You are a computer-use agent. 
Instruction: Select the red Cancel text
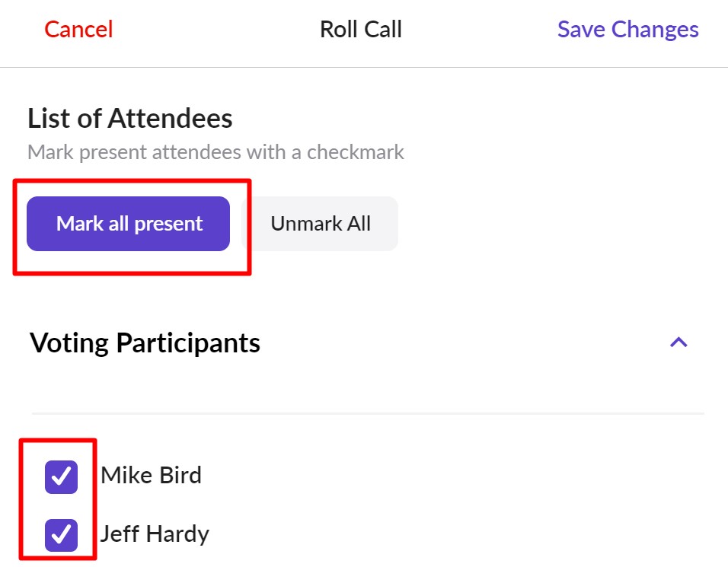[x=78, y=30]
